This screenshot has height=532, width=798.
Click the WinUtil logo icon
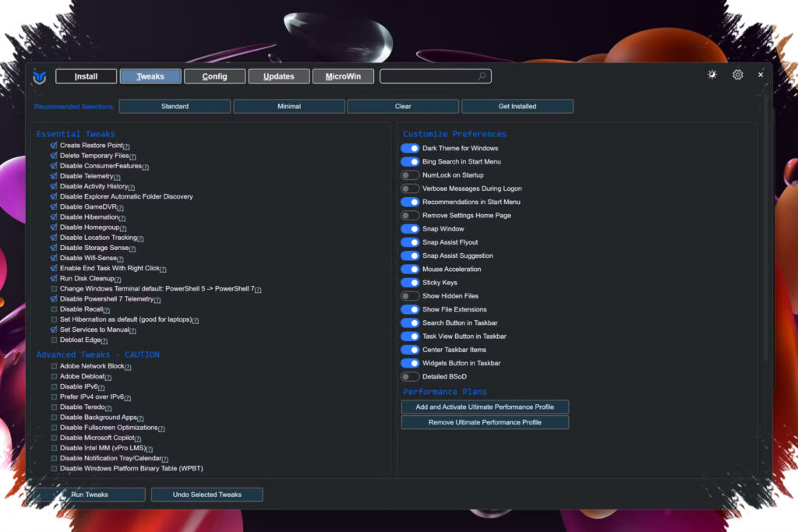(39, 77)
